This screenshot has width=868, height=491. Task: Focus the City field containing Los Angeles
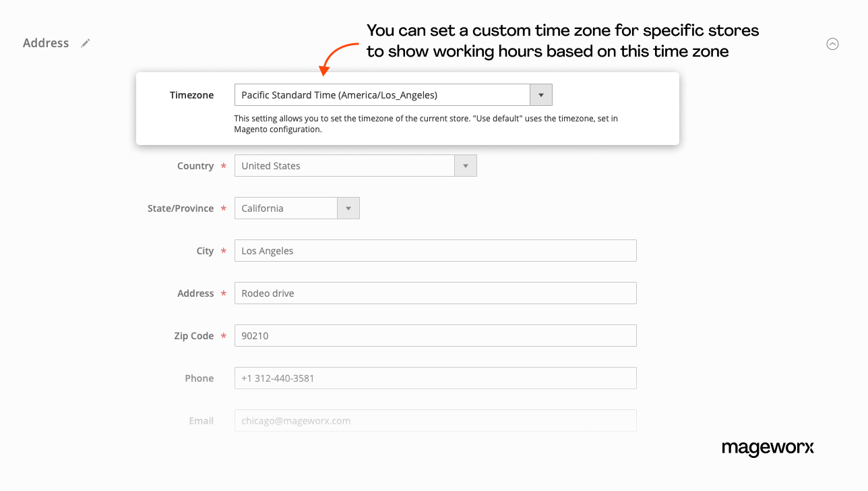(435, 251)
